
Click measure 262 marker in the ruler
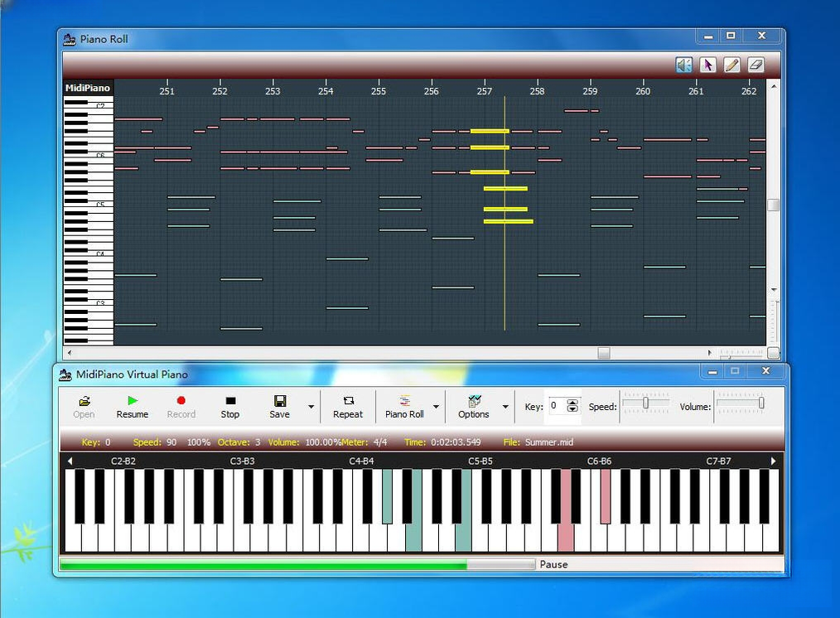[749, 90]
